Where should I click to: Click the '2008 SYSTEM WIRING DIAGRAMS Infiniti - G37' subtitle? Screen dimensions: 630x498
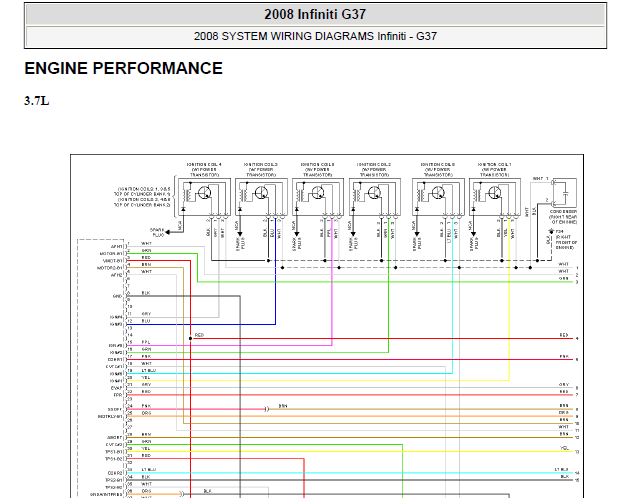click(x=315, y=36)
